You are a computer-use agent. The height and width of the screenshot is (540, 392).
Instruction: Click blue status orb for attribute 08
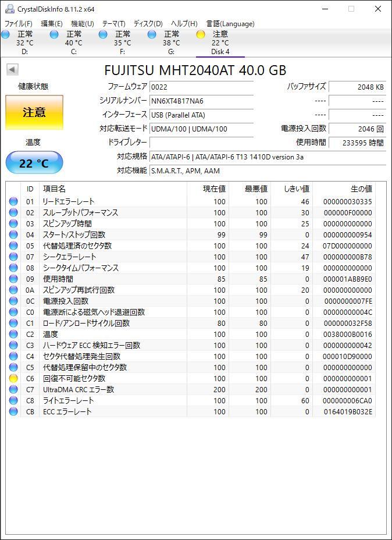pyautogui.click(x=13, y=268)
